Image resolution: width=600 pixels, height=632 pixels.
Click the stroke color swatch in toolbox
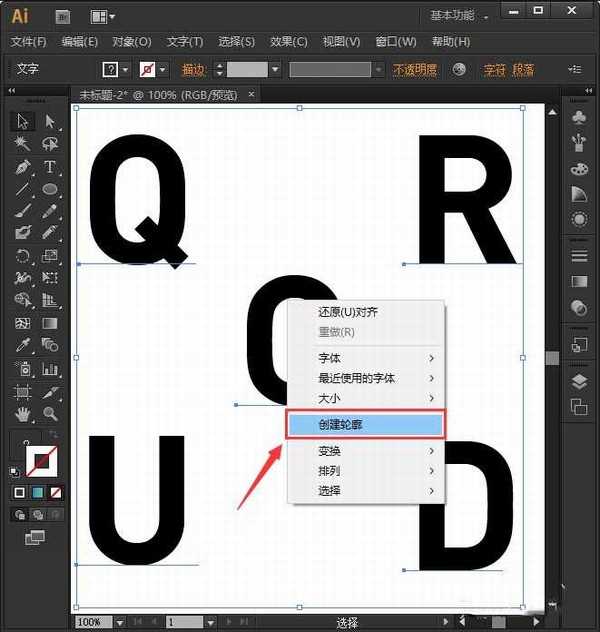click(x=42, y=461)
